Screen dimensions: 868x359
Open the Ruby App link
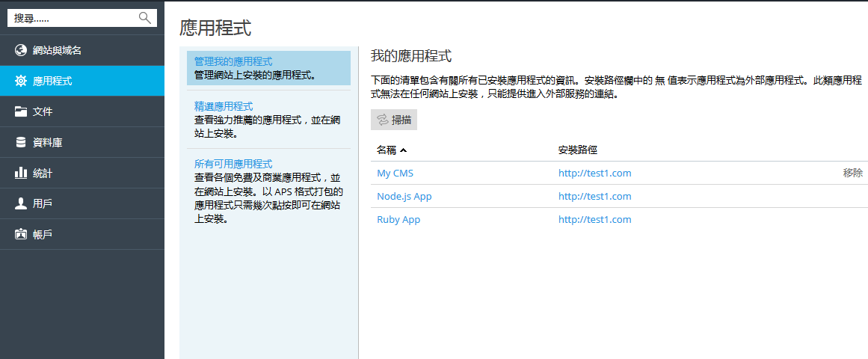(398, 219)
